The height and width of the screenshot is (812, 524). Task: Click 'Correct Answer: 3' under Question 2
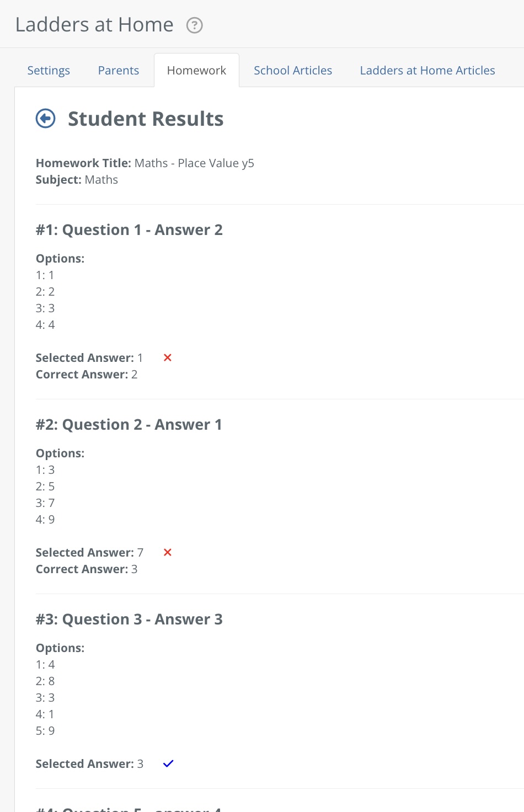[87, 569]
